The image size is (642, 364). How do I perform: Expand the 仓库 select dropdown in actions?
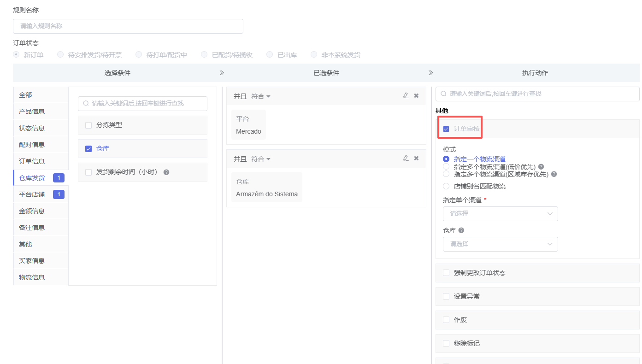click(x=500, y=244)
